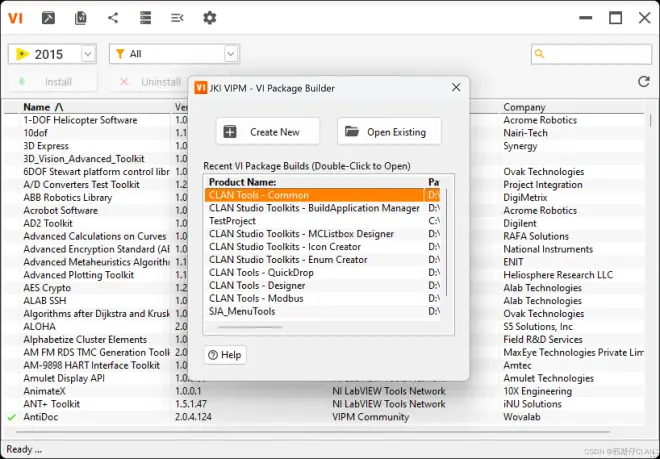Close the VI Package Builder dialog

coord(456,88)
